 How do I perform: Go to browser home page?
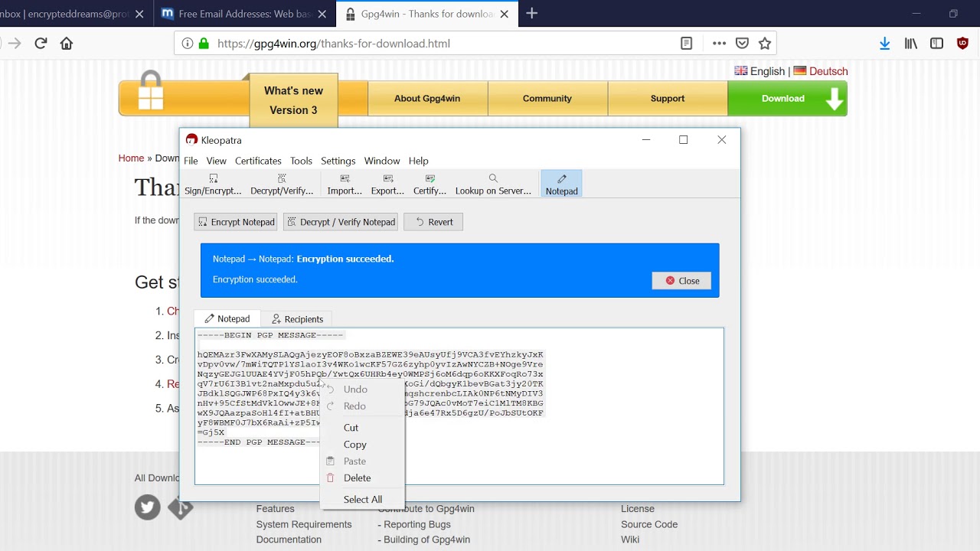(x=67, y=44)
